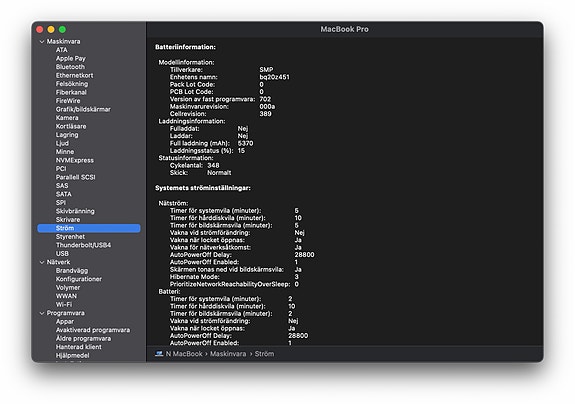Open Brandvägg under Nätverk
Viewport: 575px width, 404px height.
coord(72,271)
